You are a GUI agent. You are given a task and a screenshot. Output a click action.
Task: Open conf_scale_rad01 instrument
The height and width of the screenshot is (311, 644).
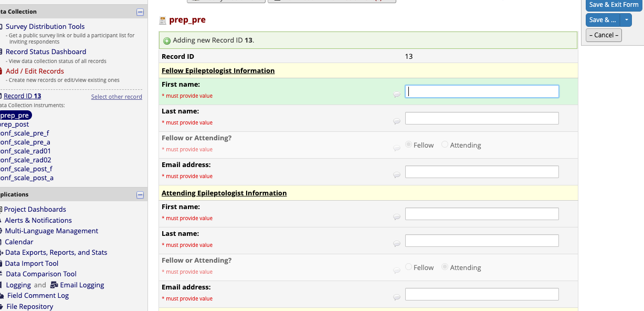click(25, 151)
